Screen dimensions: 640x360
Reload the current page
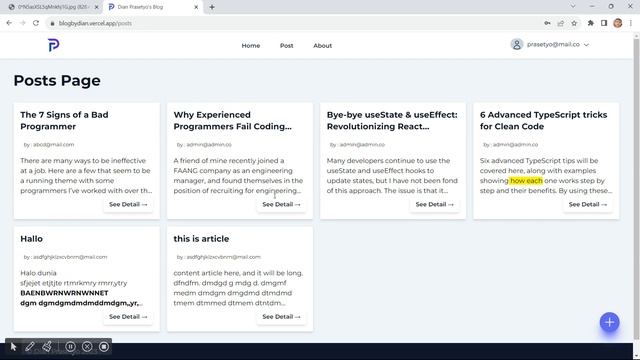point(36,23)
